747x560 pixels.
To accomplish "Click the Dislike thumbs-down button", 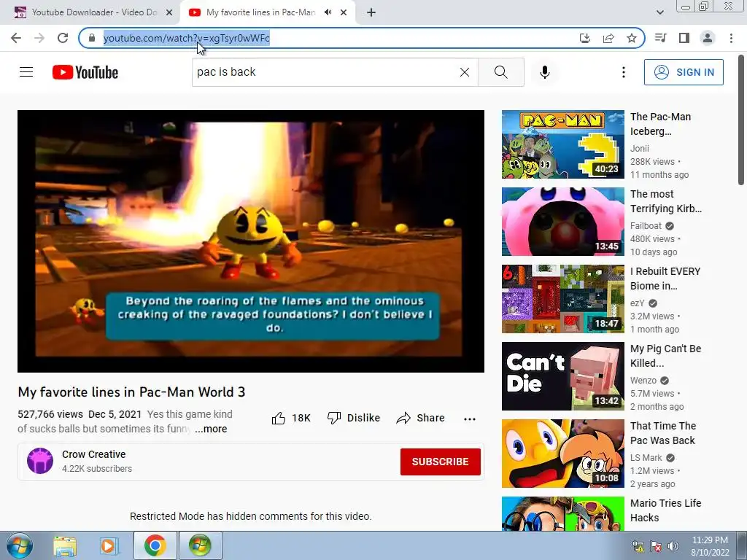I will [x=354, y=418].
